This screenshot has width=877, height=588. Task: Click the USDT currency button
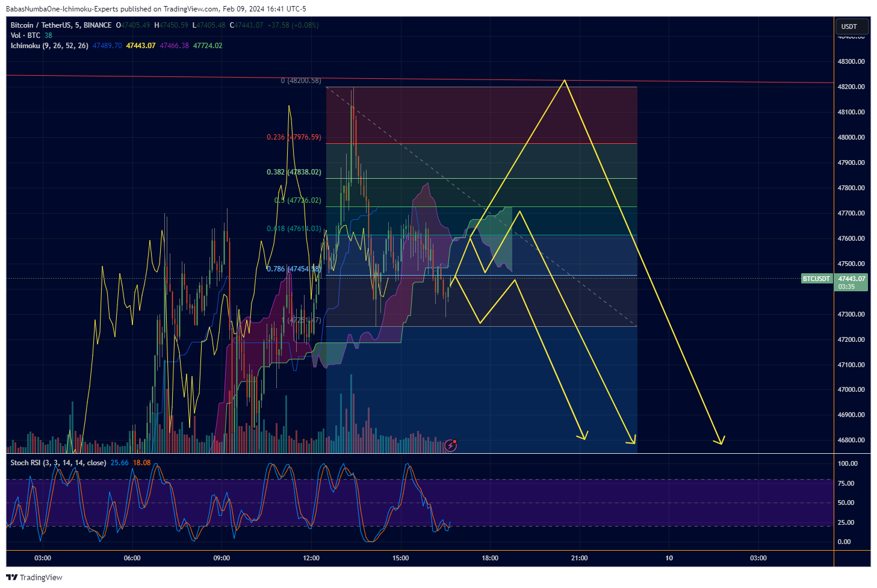[852, 26]
